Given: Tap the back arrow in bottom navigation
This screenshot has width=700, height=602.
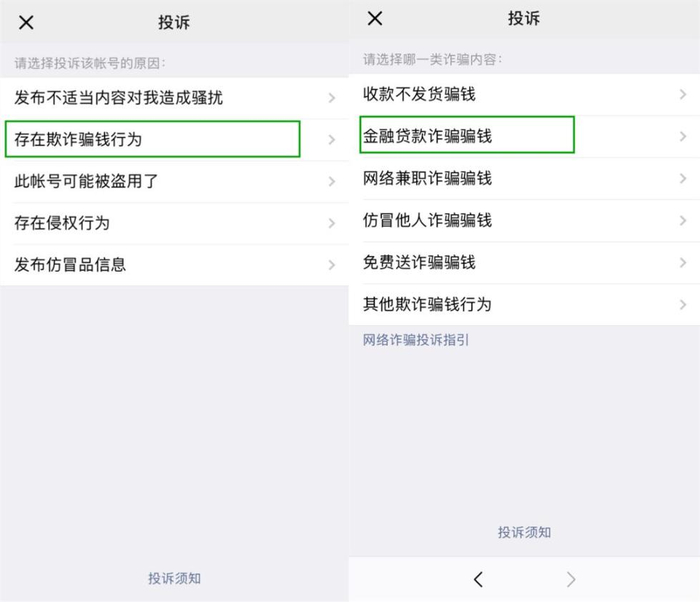Looking at the screenshot, I should coord(478,579).
